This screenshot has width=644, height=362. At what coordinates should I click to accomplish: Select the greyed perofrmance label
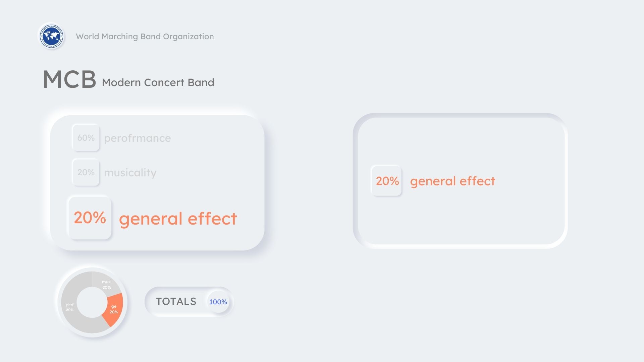pyautogui.click(x=137, y=138)
